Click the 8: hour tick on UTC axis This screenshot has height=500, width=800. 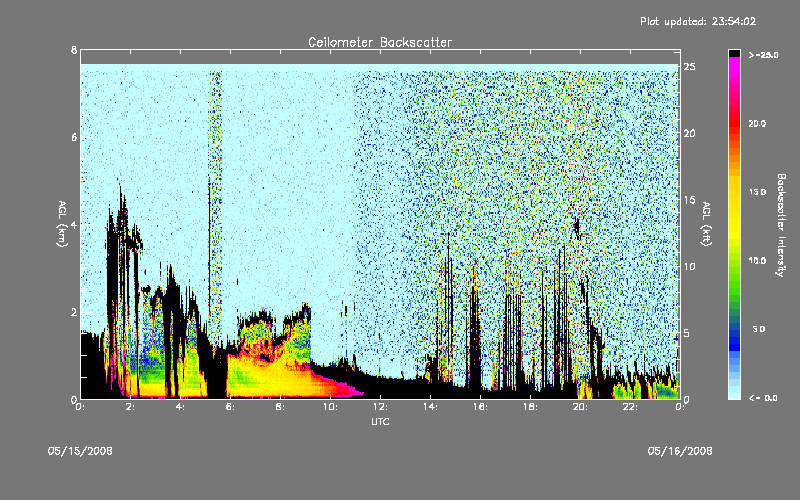280,407
